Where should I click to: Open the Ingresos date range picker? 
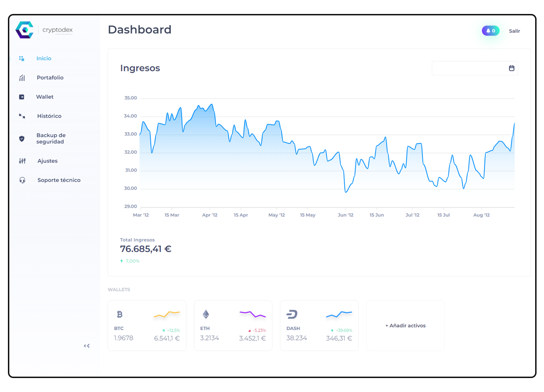point(469,68)
